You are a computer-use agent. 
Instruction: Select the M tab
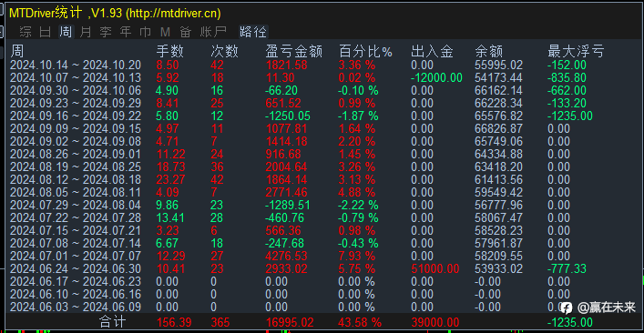coord(165,32)
